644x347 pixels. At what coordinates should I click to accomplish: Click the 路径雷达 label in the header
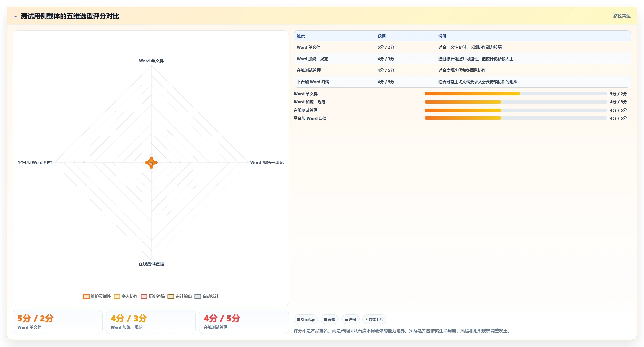coord(622,16)
